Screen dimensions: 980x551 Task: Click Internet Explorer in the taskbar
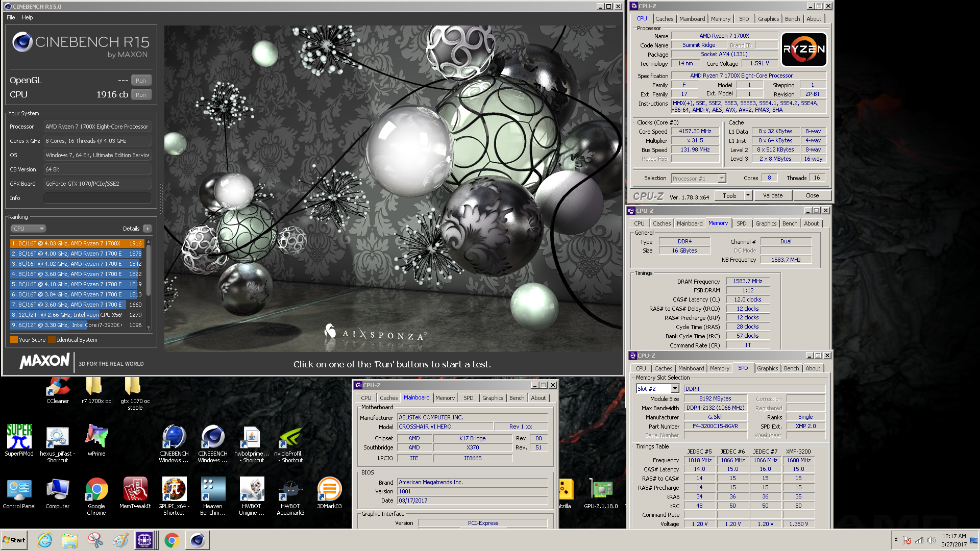click(x=45, y=540)
